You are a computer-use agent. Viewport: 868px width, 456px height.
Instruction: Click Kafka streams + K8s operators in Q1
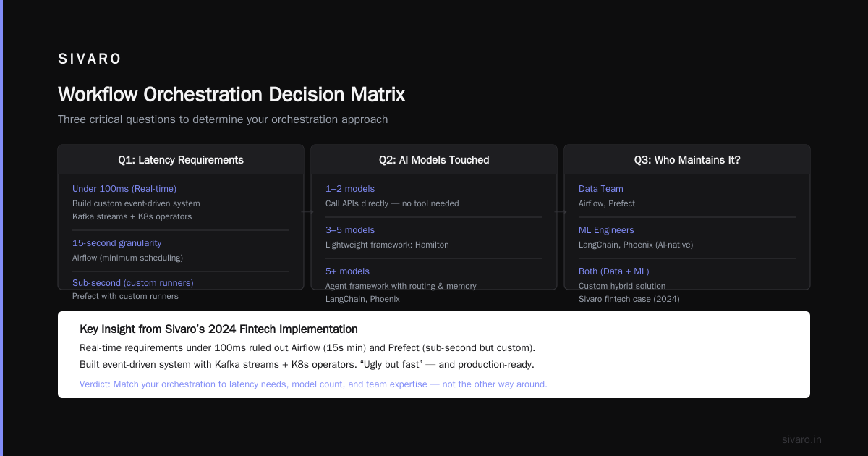pyautogui.click(x=132, y=216)
